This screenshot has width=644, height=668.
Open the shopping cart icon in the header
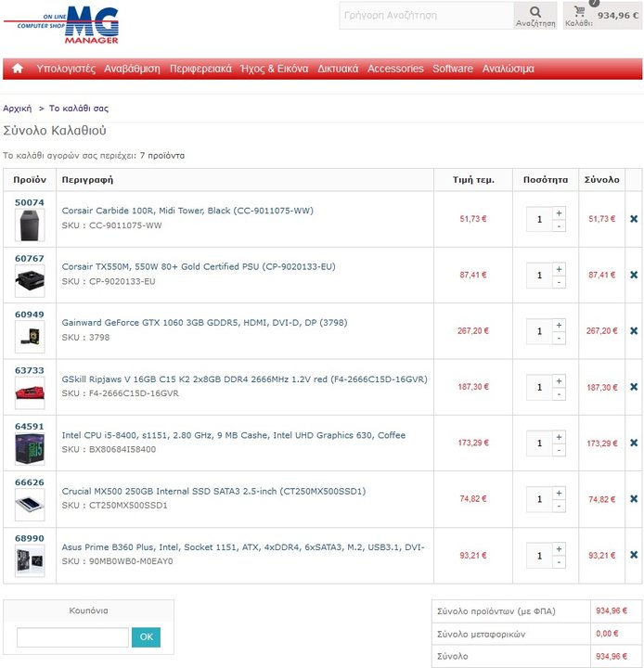pyautogui.click(x=579, y=11)
